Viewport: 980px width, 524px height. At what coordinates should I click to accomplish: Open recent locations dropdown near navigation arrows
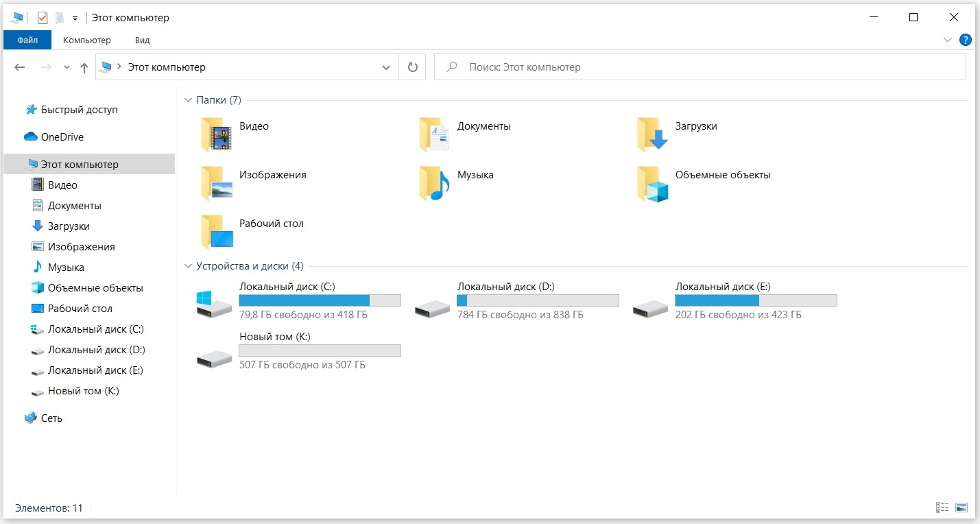(67, 67)
